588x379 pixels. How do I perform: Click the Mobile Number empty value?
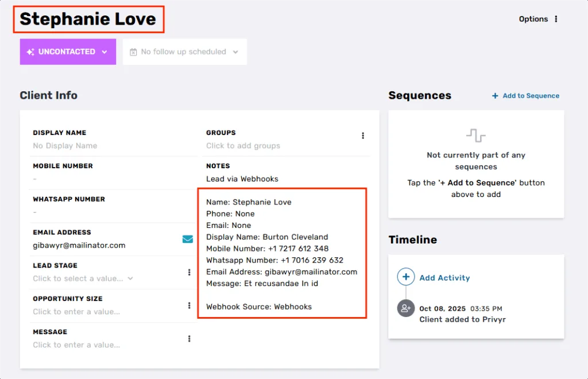tap(35, 179)
